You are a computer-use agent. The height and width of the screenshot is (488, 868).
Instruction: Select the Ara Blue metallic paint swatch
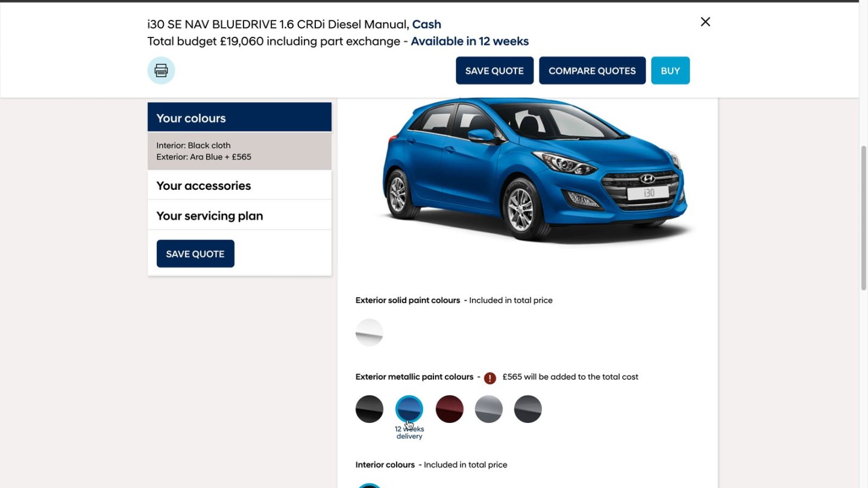[x=409, y=408]
